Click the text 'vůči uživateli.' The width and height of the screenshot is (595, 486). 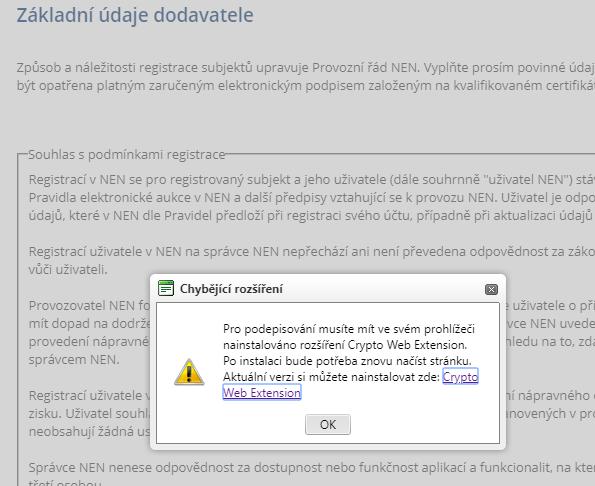click(x=68, y=270)
